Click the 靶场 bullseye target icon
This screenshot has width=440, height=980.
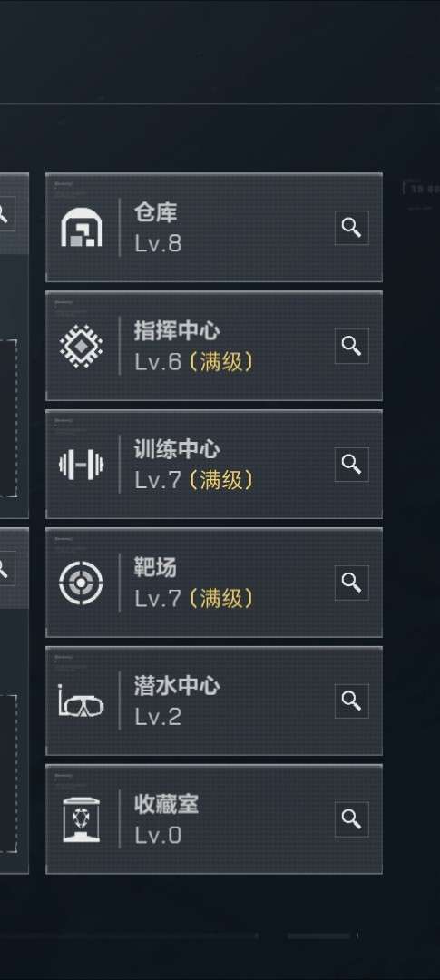tap(82, 583)
